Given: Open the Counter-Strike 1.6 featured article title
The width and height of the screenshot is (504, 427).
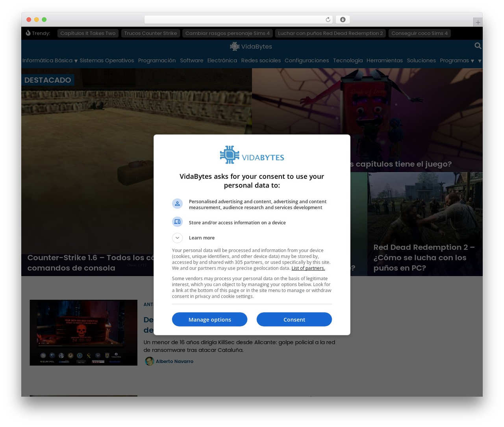Looking at the screenshot, I should (91, 263).
